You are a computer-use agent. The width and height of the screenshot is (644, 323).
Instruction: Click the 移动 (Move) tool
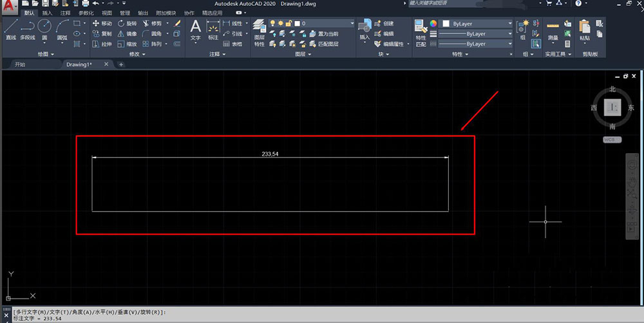click(102, 23)
